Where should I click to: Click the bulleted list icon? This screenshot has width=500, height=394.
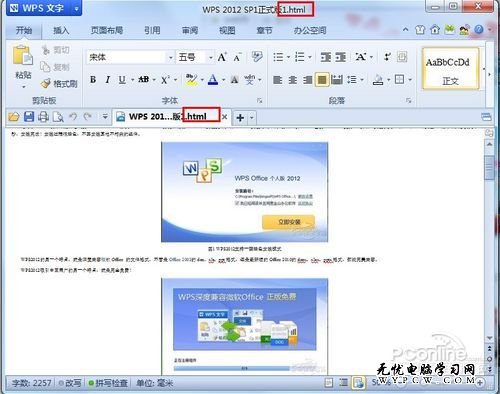tap(278, 57)
